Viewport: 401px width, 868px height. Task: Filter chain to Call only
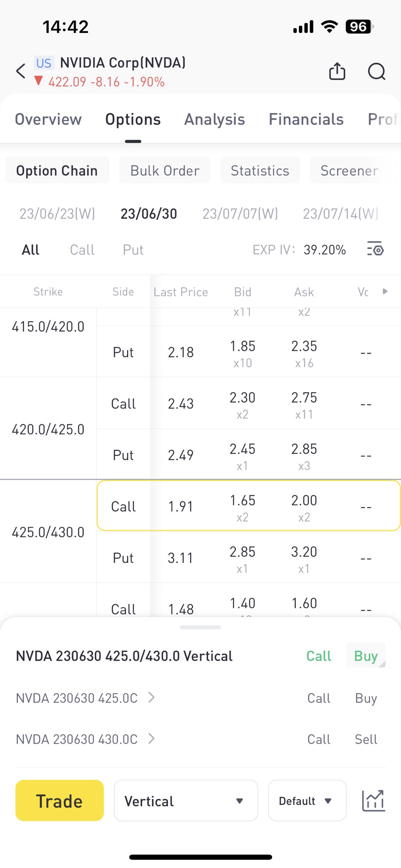pyautogui.click(x=82, y=250)
